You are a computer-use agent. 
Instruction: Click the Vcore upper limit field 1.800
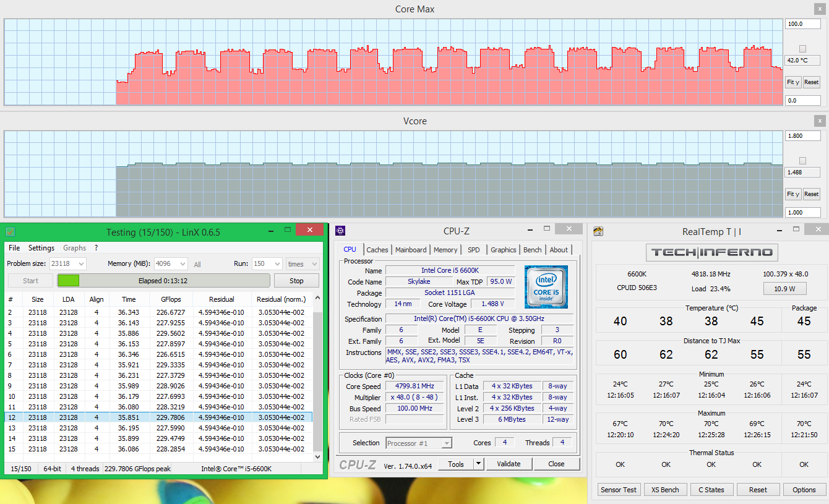(802, 136)
